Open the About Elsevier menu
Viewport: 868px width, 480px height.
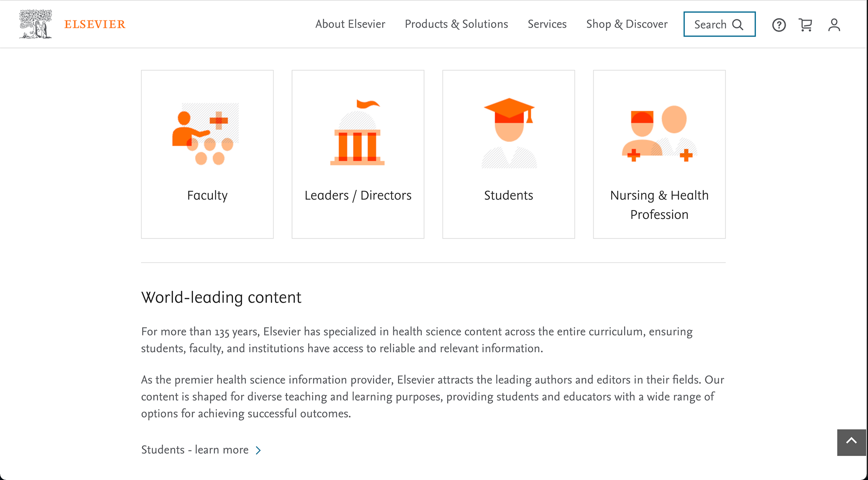coord(350,24)
